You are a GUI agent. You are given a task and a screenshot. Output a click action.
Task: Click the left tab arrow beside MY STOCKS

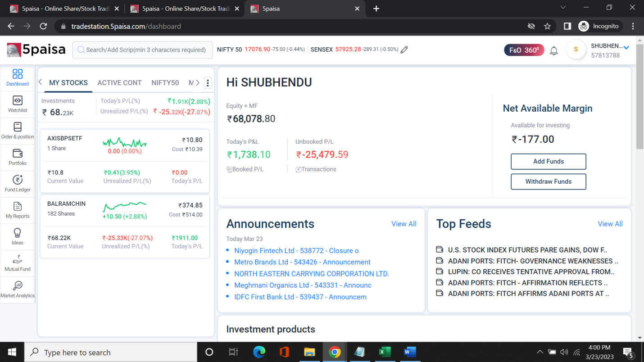click(x=40, y=82)
